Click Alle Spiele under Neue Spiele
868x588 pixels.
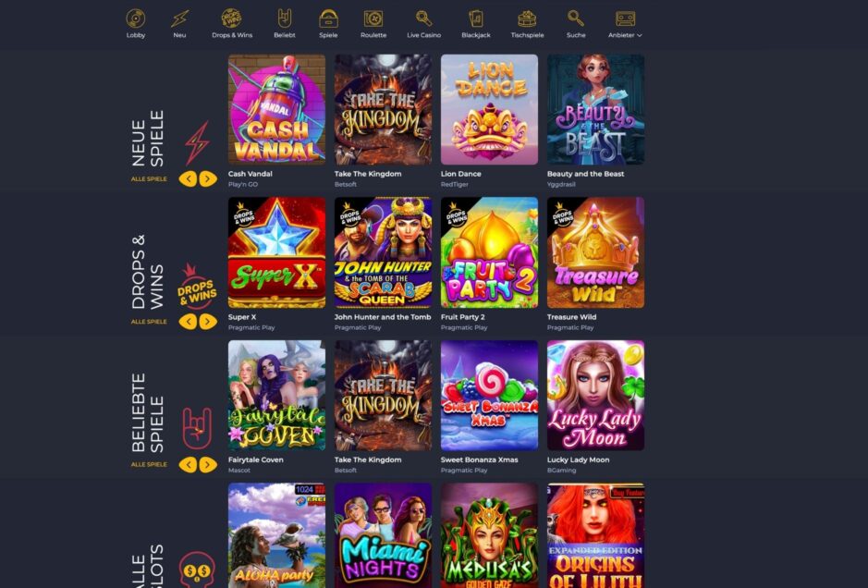point(149,178)
